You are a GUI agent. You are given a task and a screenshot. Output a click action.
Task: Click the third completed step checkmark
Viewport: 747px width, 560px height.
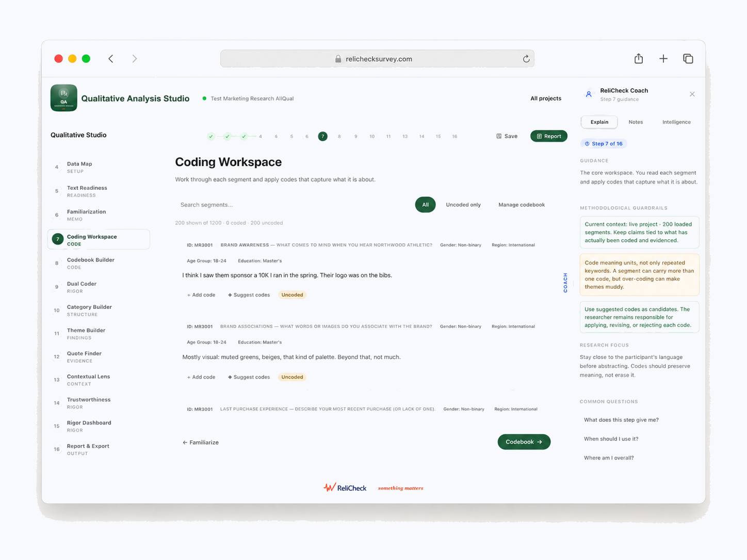244,137
